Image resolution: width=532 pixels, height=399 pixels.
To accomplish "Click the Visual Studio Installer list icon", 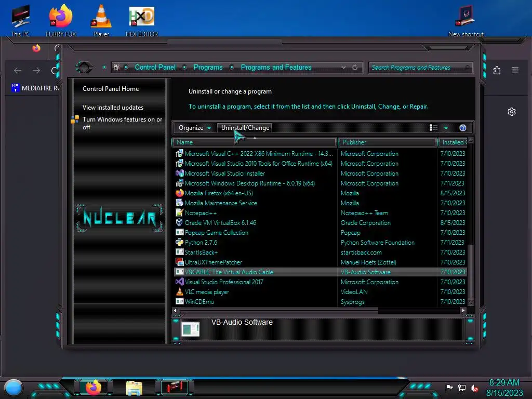I will [179, 173].
